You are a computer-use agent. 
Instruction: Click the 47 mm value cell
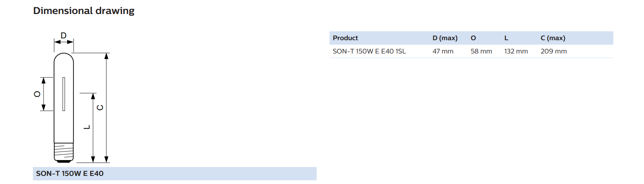(443, 51)
